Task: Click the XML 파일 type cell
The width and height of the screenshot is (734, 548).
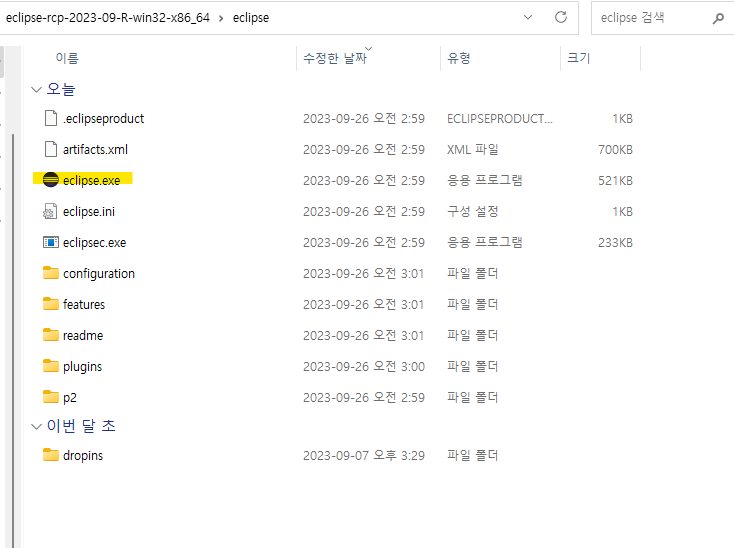Action: (473, 149)
